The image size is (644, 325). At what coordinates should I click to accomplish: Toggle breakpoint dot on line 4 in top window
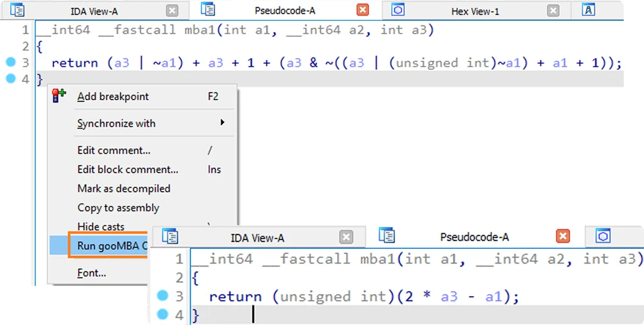coord(11,79)
